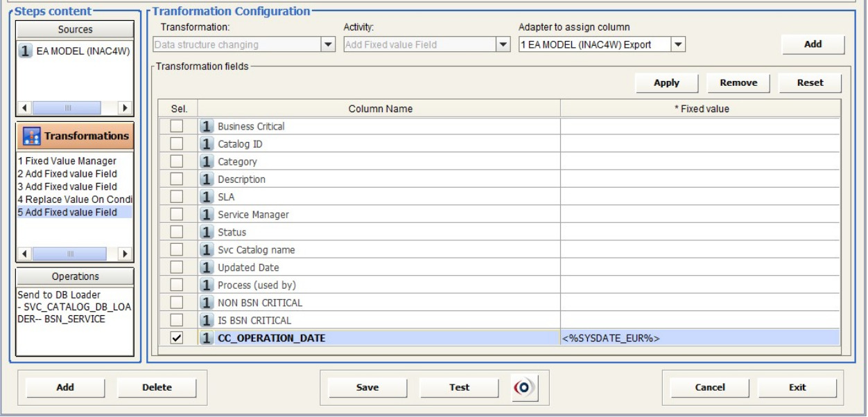868x417 pixels.
Task: Click the source icon of Catalog ID row
Action: pyautogui.click(x=207, y=144)
